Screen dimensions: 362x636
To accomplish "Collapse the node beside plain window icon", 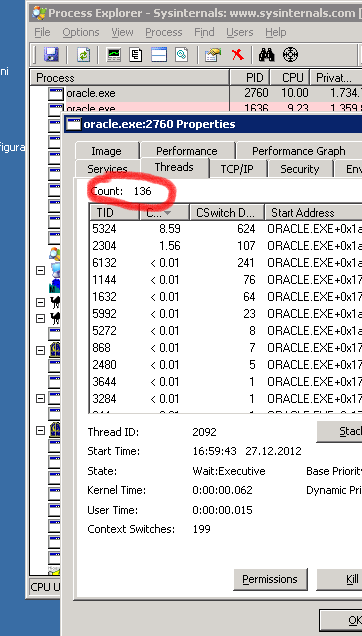I will (40, 398).
